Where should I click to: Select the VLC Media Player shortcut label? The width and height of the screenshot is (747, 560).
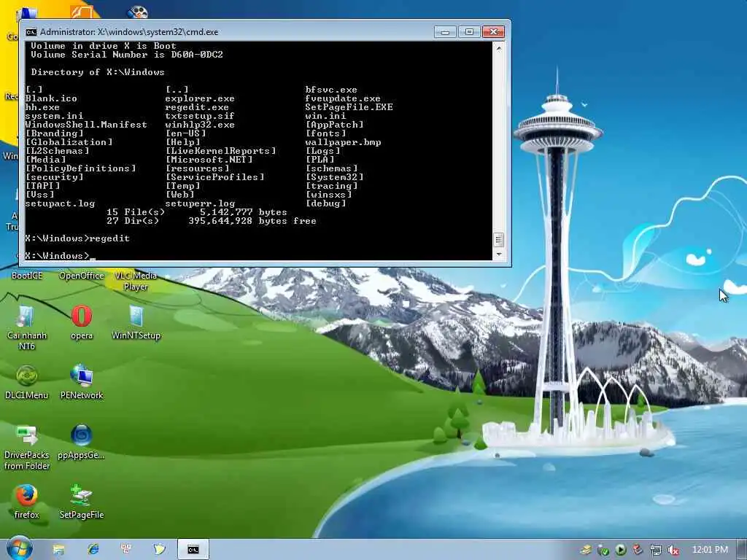point(136,281)
